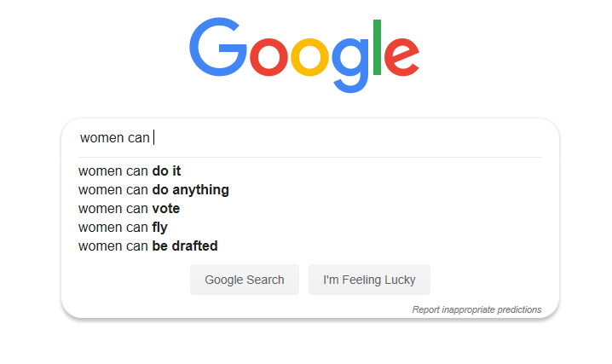The height and width of the screenshot is (364, 612).
Task: Click the red letter e in logo
Action: 402,57
